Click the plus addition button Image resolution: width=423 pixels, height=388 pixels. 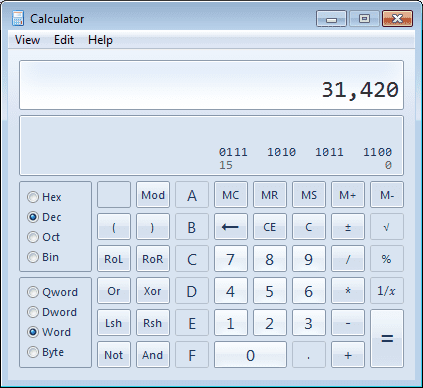coord(348,355)
